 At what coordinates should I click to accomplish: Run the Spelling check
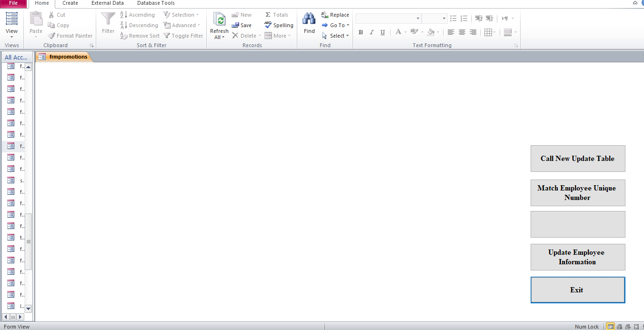(x=279, y=25)
